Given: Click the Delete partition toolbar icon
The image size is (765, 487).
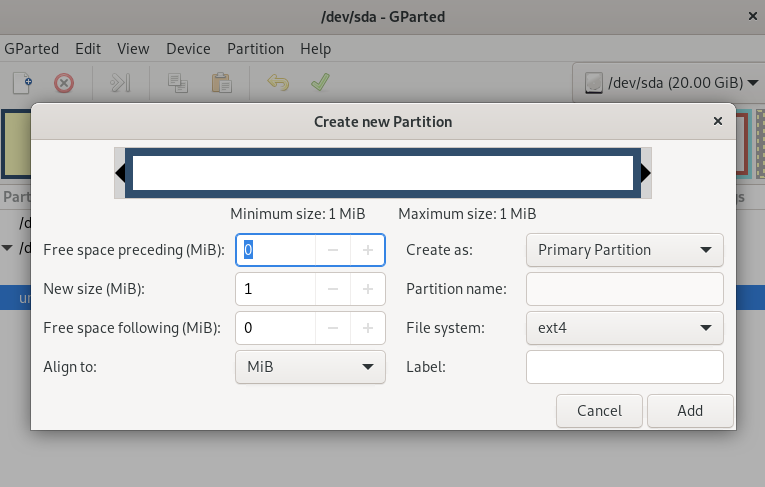Looking at the screenshot, I should point(64,82).
